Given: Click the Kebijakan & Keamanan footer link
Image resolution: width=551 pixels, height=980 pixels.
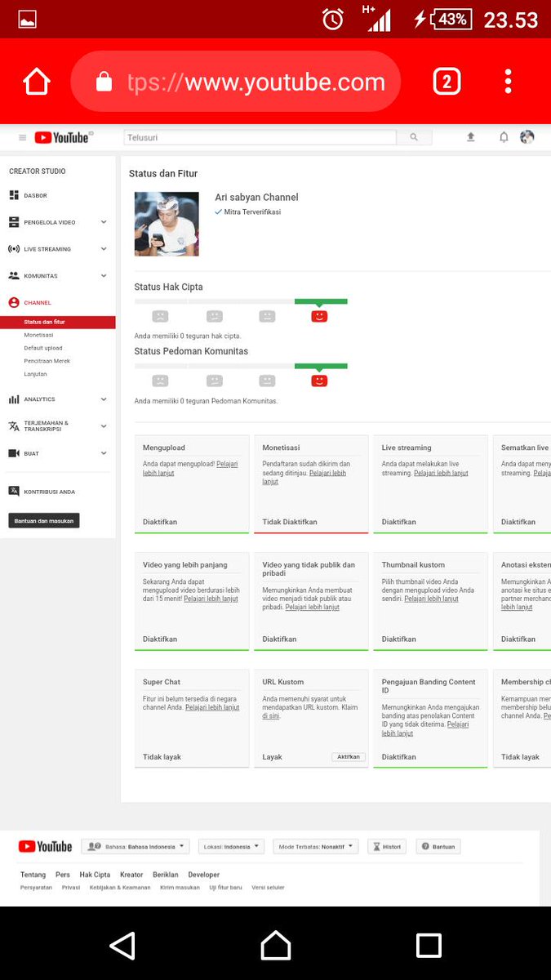Looking at the screenshot, I should pos(120,888).
